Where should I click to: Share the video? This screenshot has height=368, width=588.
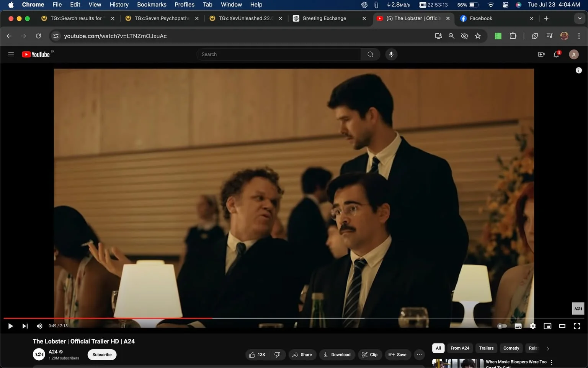tap(302, 355)
